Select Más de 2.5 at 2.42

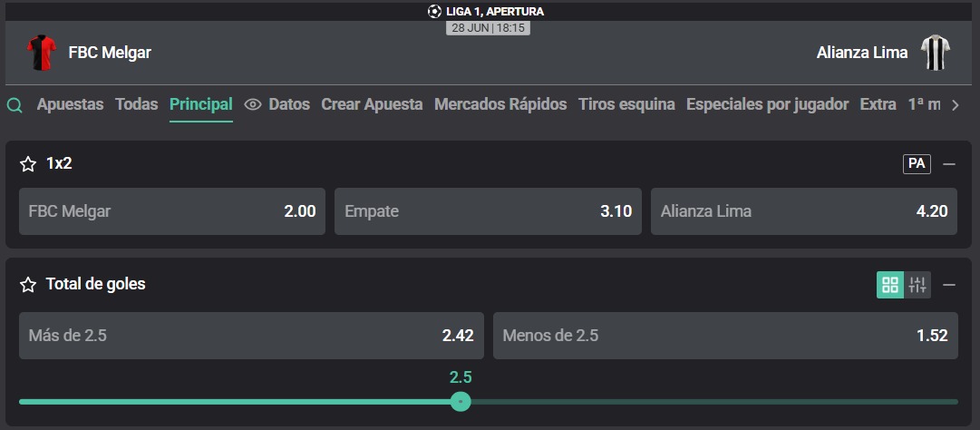(251, 336)
